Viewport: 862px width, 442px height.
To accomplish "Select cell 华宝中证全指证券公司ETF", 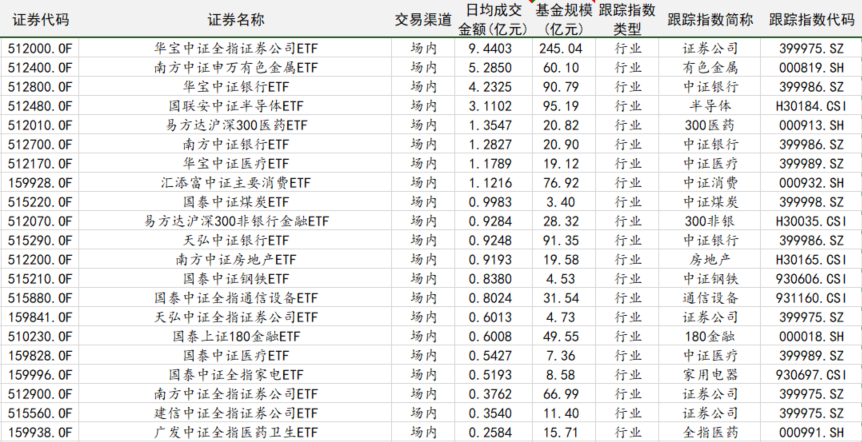I will point(236,49).
